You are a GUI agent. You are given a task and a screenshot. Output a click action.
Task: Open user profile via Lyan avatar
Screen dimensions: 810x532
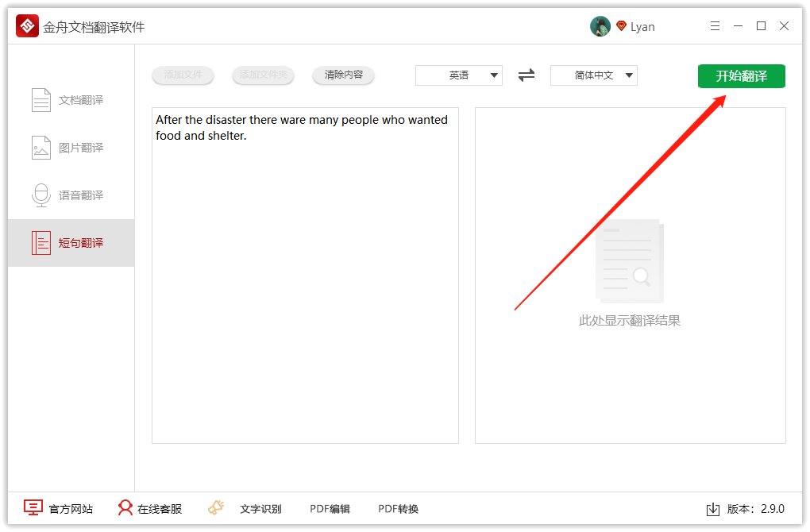pyautogui.click(x=601, y=25)
